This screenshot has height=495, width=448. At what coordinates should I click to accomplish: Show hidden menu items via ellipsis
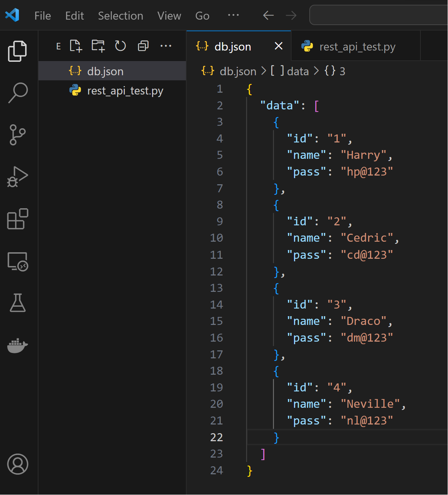click(233, 15)
